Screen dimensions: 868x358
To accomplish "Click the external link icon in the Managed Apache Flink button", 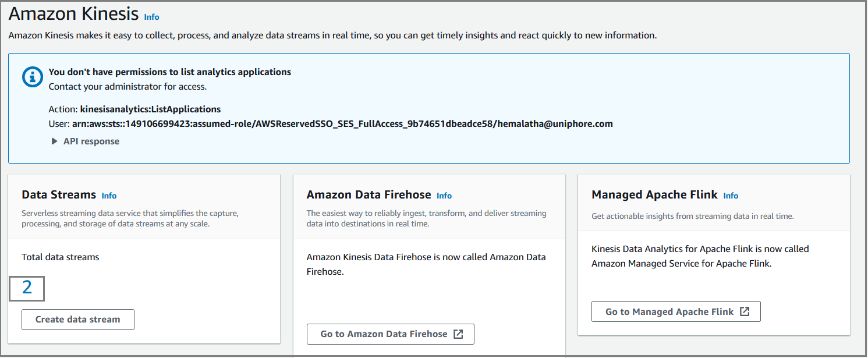I will pyautogui.click(x=745, y=311).
